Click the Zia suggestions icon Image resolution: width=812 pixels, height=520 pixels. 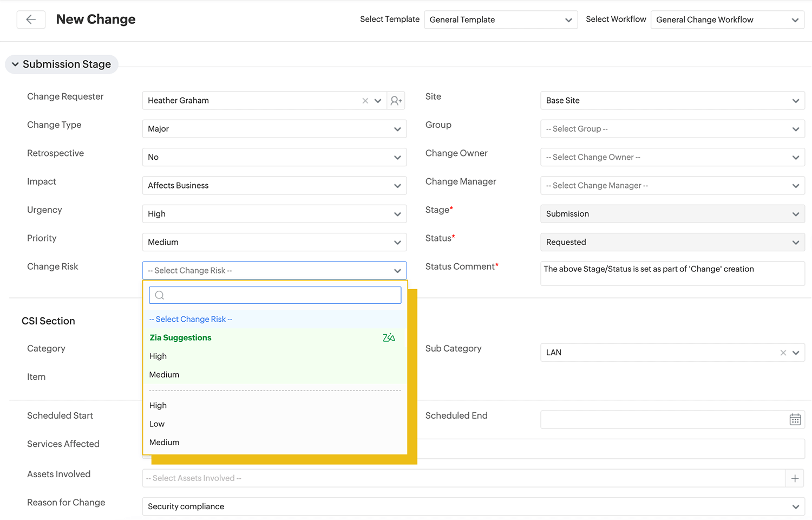click(389, 338)
